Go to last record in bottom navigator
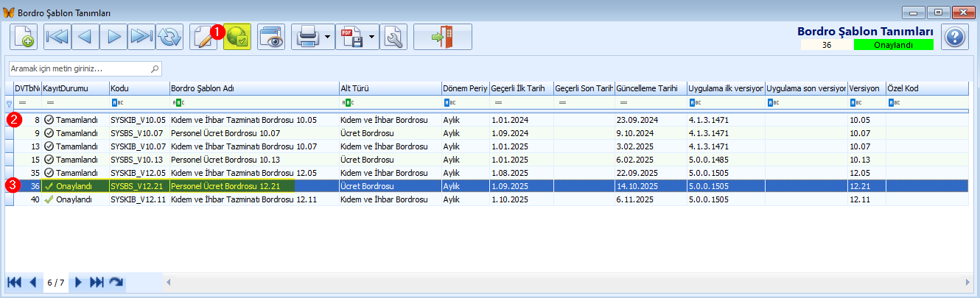The width and height of the screenshot is (980, 298). [97, 282]
